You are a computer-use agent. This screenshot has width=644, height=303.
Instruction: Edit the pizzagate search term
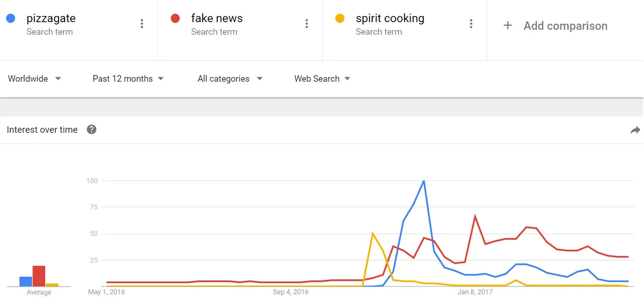coord(51,19)
